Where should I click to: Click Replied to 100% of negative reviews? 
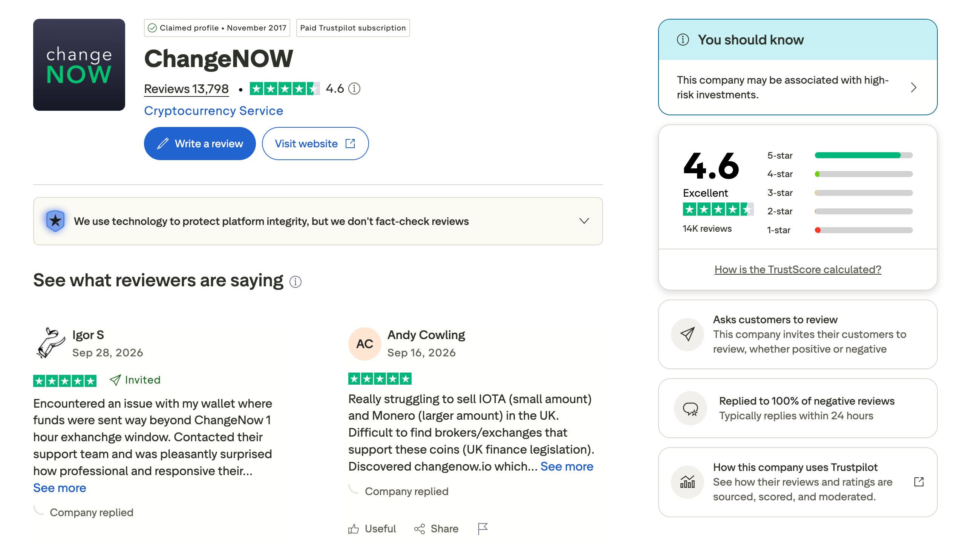807,401
